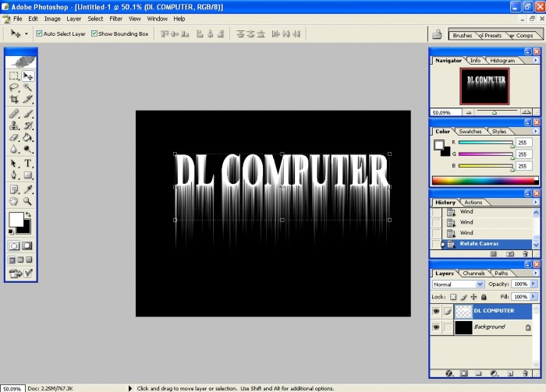The image size is (546, 392).
Task: Select the Crop tool
Action: [14, 99]
